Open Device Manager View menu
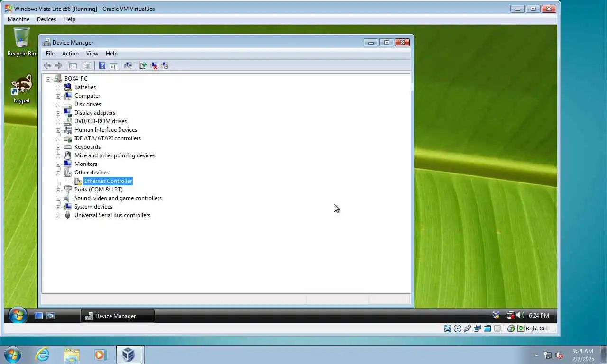Screen dimensions: 607x364 tap(92, 54)
